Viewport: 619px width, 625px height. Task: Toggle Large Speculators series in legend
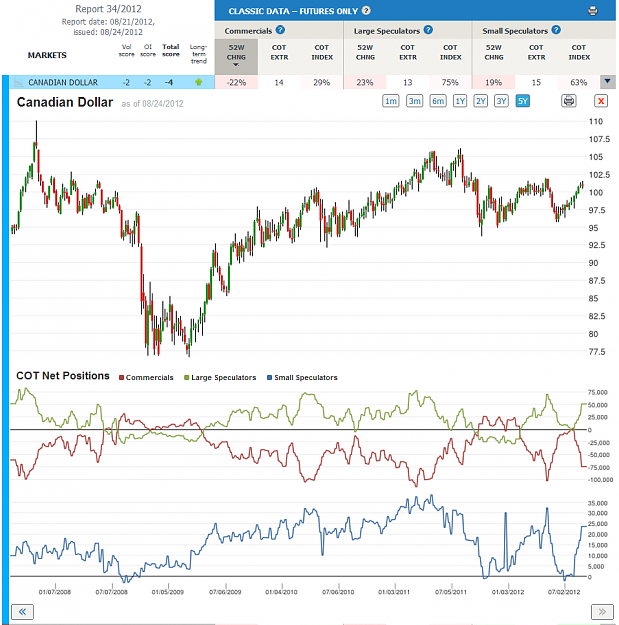point(220,377)
